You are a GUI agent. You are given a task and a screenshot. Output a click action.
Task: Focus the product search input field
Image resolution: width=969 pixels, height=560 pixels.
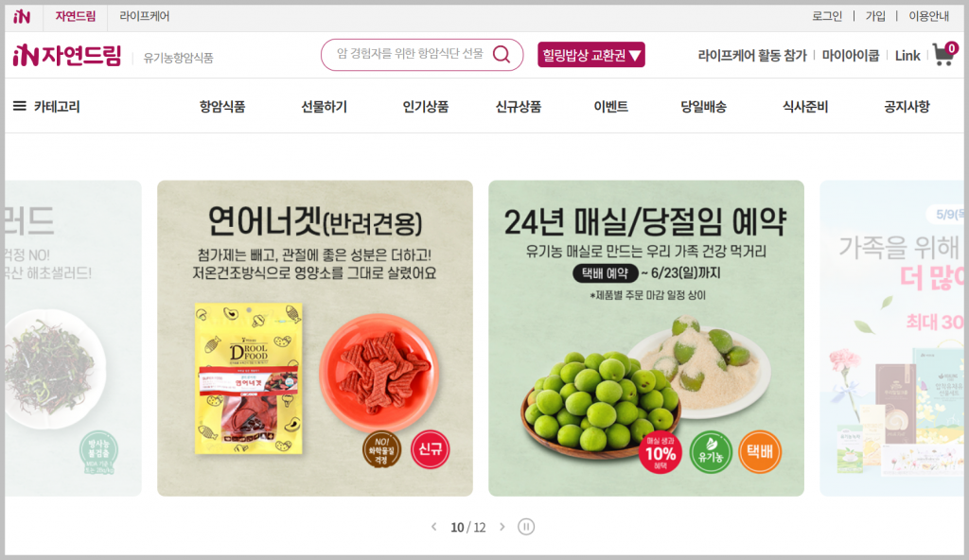coord(411,55)
